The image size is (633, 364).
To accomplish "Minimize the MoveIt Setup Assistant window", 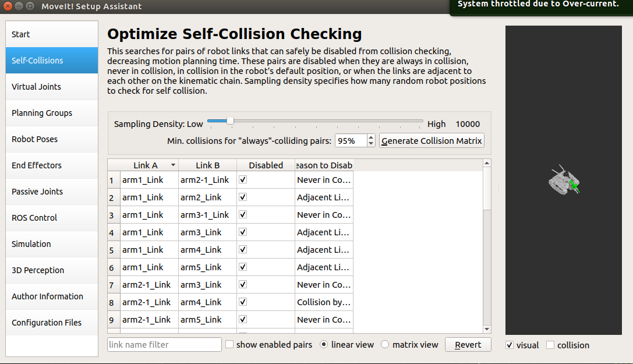I will click(19, 6).
